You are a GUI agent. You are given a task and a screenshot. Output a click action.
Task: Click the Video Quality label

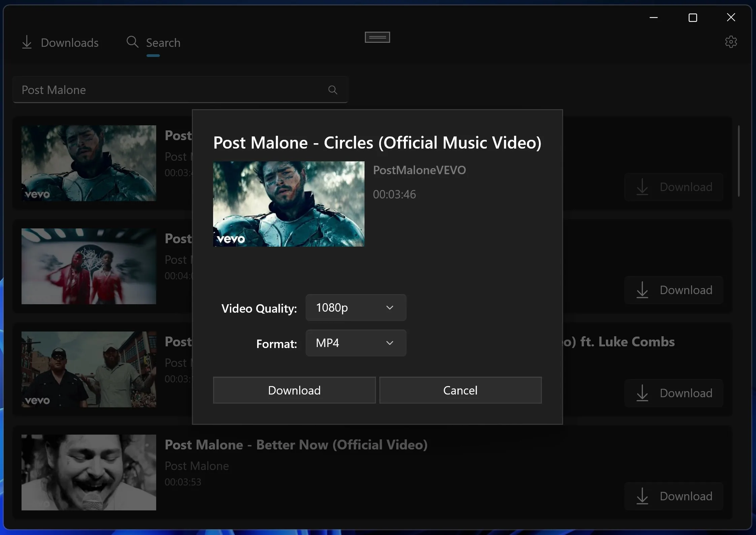[259, 309]
